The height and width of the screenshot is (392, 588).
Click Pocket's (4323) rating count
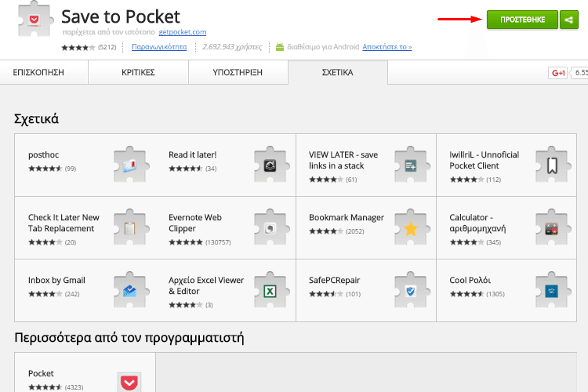point(74,387)
